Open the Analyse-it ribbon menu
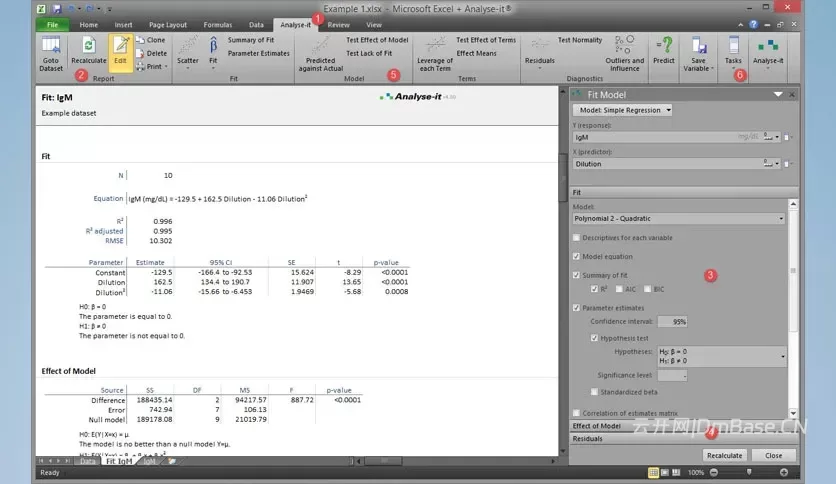Screen dimensions: 836x484 (768, 53)
